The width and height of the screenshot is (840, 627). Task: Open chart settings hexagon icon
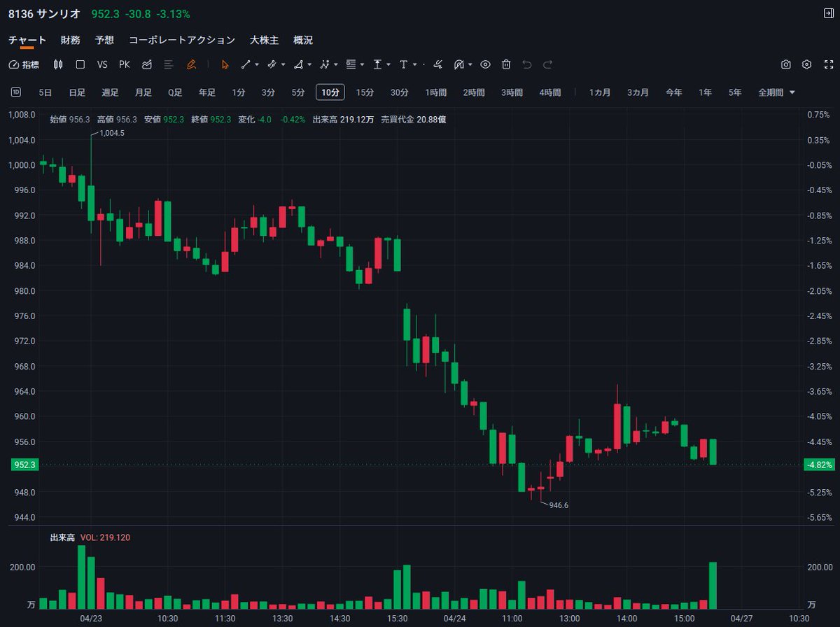pos(807,64)
